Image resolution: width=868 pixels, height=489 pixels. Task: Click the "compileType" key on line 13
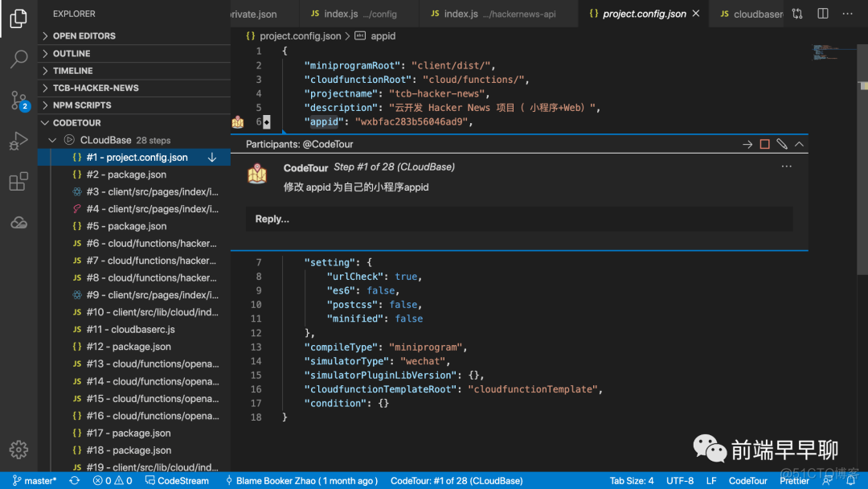click(343, 347)
